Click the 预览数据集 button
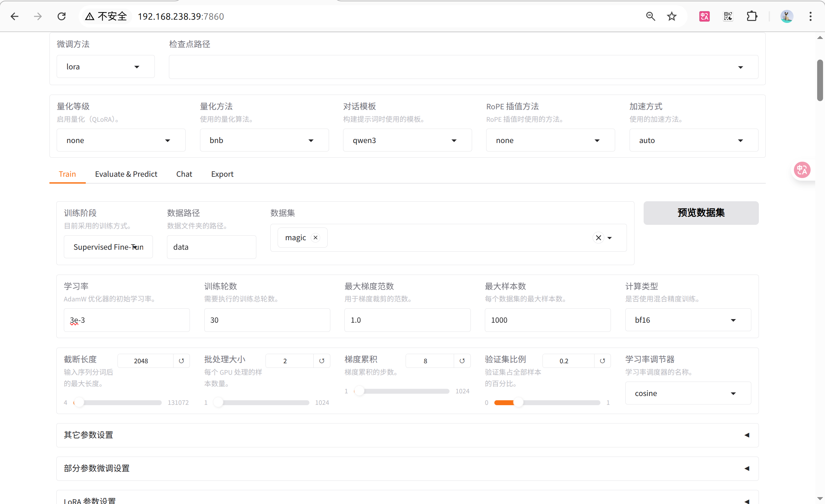Screen dimensions: 825x504 [x=701, y=213]
